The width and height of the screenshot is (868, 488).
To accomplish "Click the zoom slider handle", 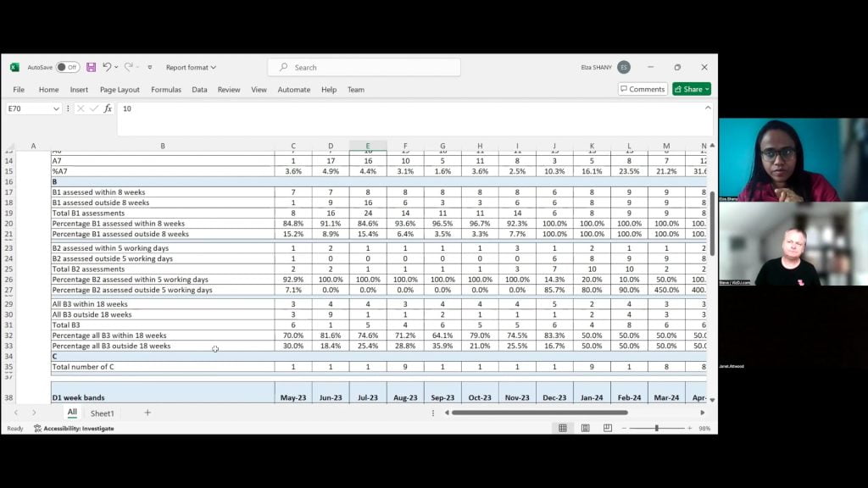I will pyautogui.click(x=655, y=429).
